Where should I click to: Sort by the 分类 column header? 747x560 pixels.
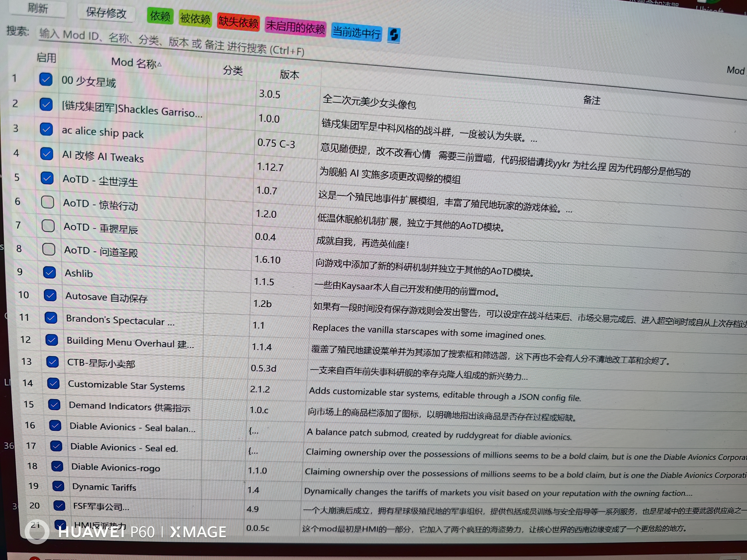(x=233, y=71)
